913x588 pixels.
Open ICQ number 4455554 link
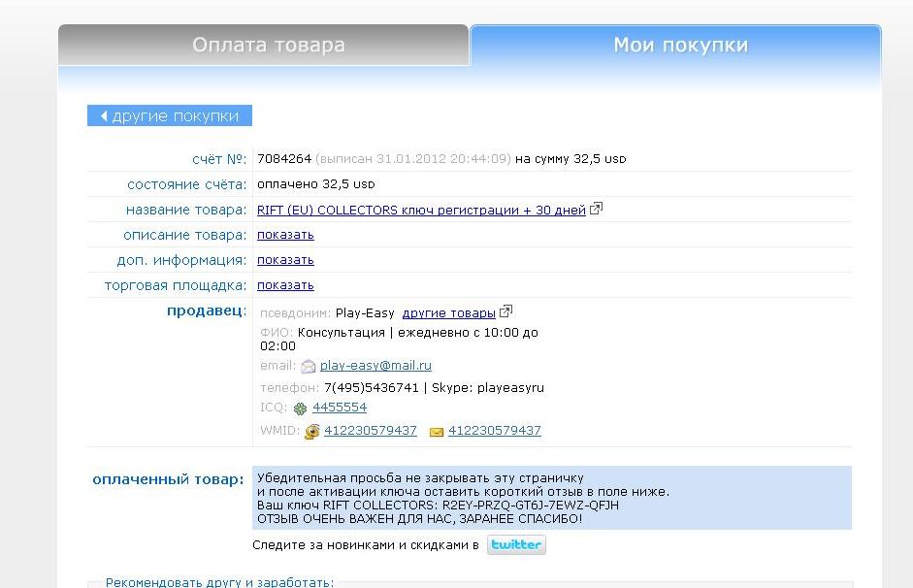pyautogui.click(x=340, y=407)
